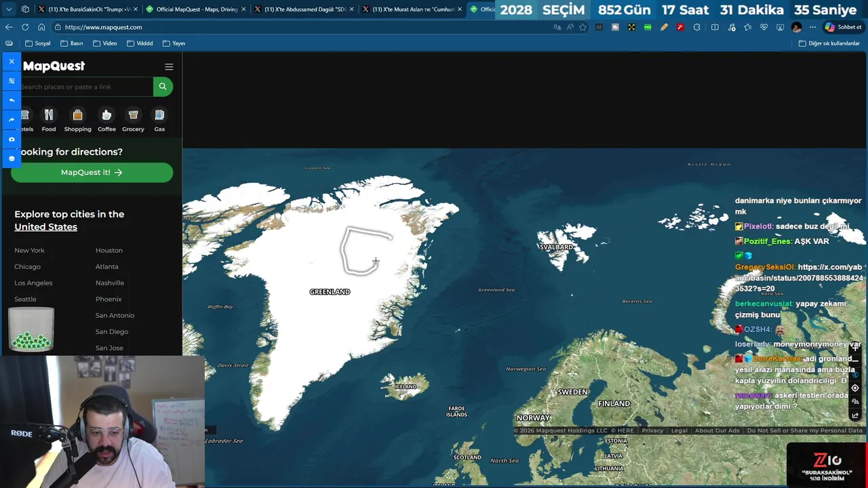Open the Video bookmarks folder
The width and height of the screenshot is (868, 488).
[105, 43]
